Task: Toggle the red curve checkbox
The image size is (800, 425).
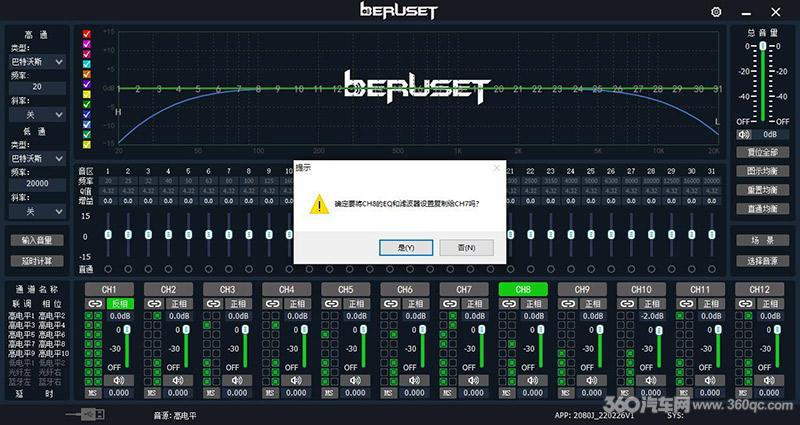Action: pos(87,34)
